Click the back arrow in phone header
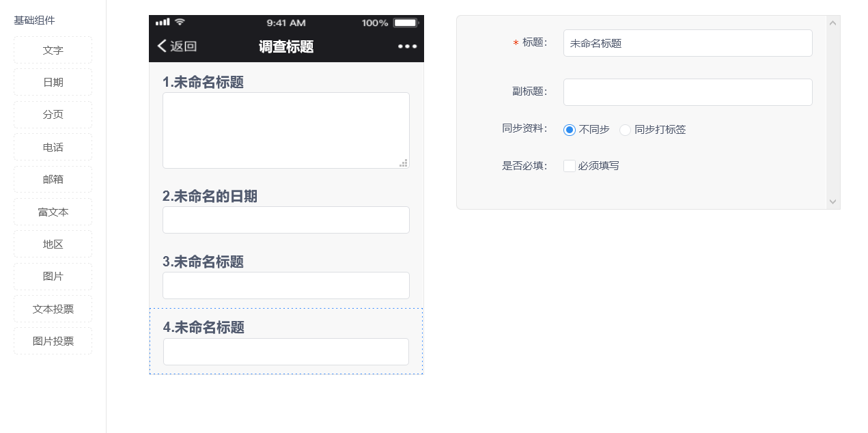 click(163, 46)
